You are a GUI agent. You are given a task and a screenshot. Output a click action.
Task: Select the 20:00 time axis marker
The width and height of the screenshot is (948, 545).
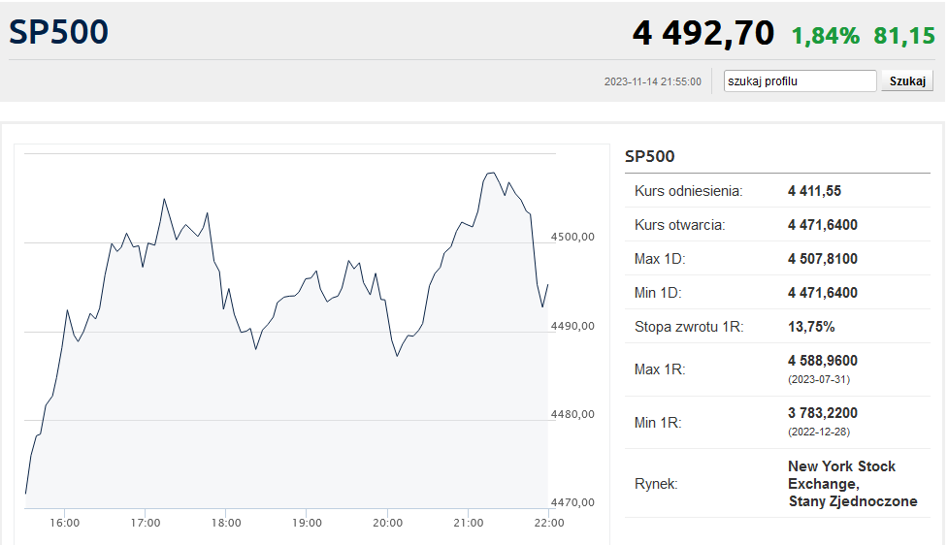click(x=387, y=522)
